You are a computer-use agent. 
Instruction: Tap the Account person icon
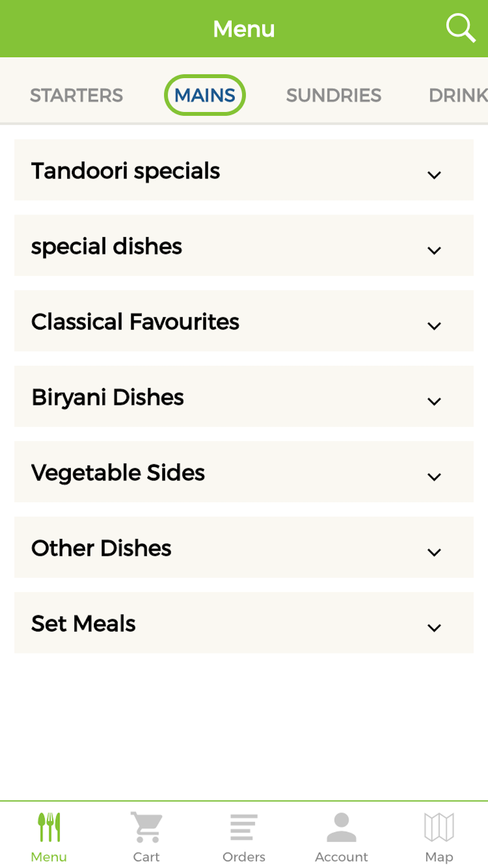[x=342, y=827]
